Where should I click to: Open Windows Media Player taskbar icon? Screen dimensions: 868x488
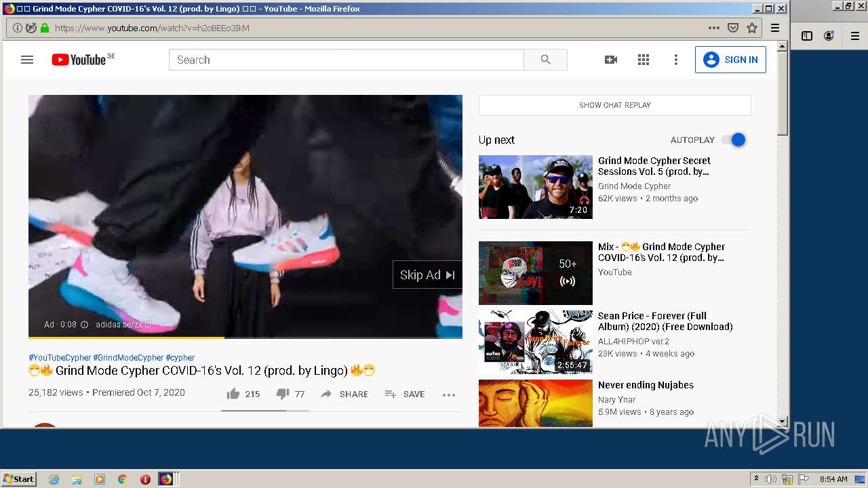pyautogui.click(x=100, y=479)
